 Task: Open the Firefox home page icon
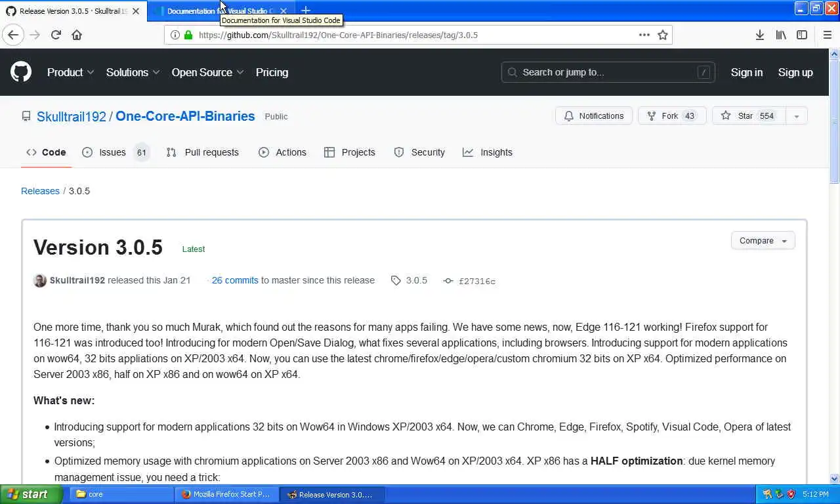click(x=77, y=35)
